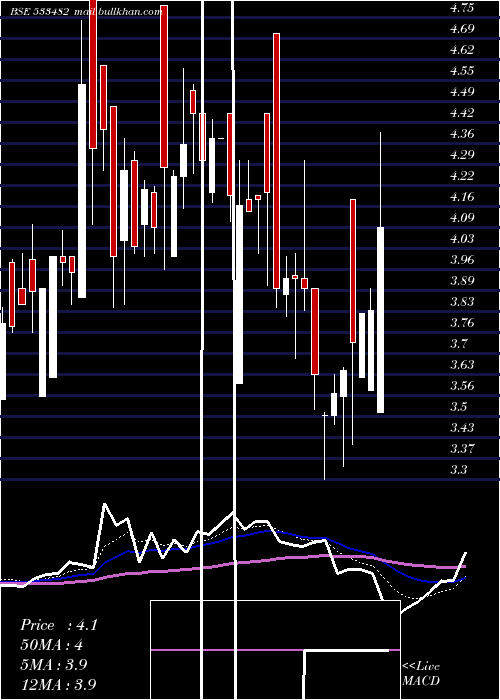Click the '<<Live MACD' label
This screenshot has width=500, height=700.
(421, 673)
